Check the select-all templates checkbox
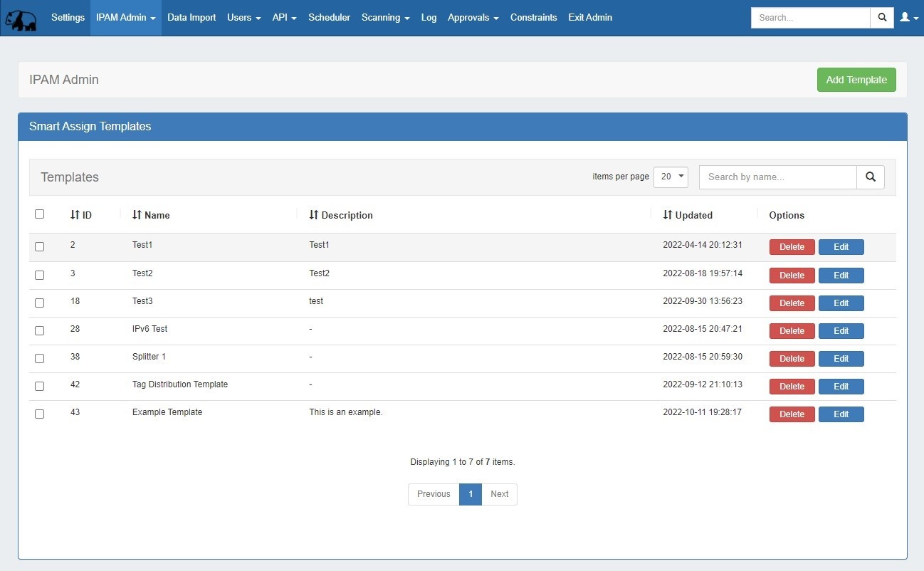This screenshot has width=924, height=571. tap(40, 214)
